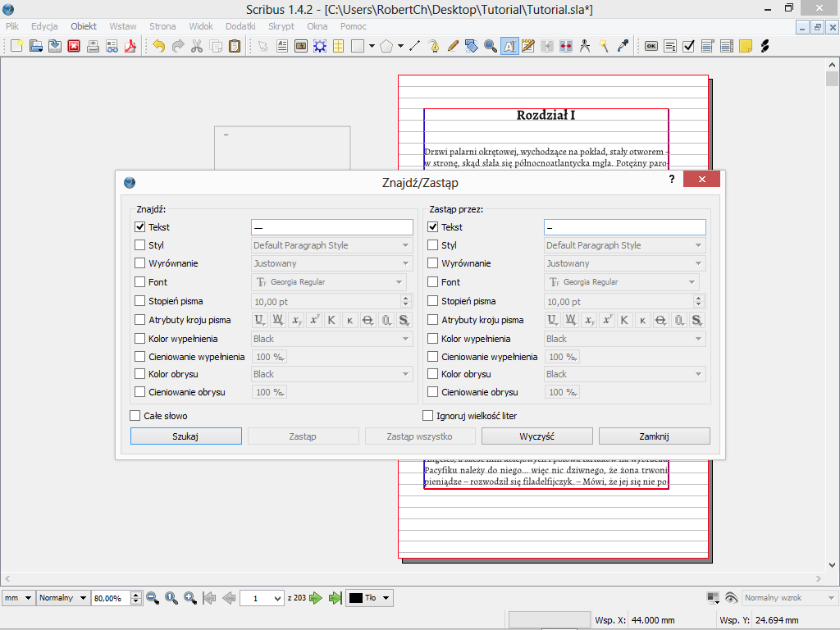
Task: Open the Skrypt menu
Action: click(281, 26)
